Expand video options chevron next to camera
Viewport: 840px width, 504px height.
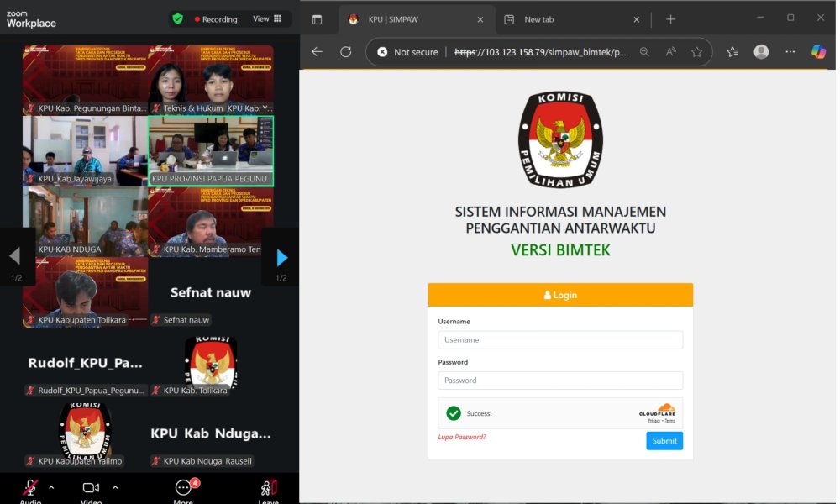coord(115,487)
